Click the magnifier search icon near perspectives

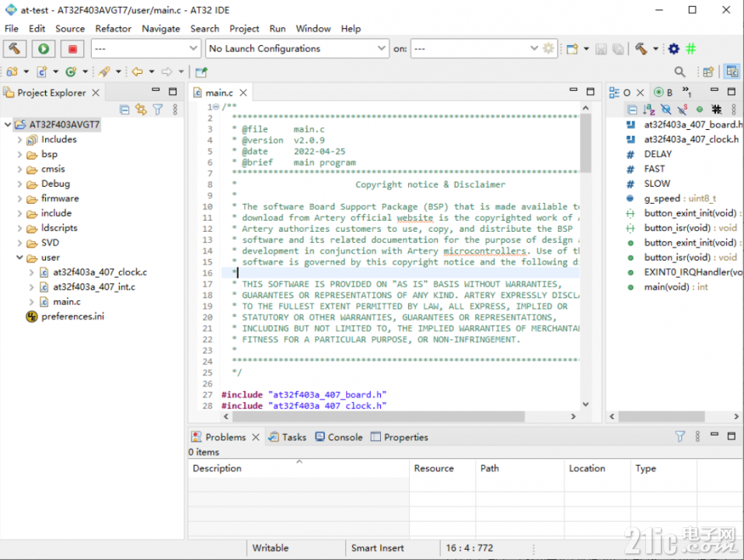tap(679, 72)
